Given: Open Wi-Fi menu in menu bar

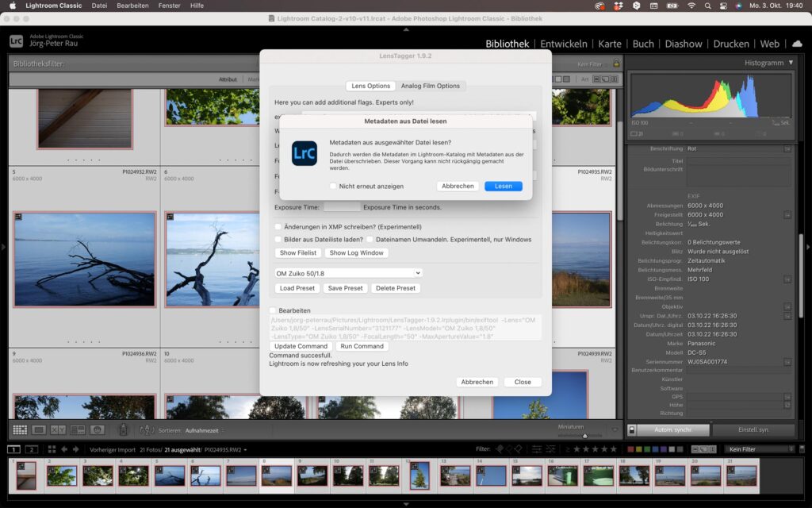Looking at the screenshot, I should pyautogui.click(x=691, y=6).
